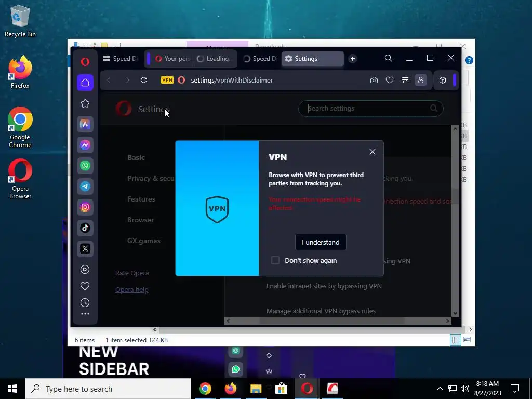Viewport: 532px width, 399px height.
Task: Open Bookmarks star in Opera sidebar
Action: (85, 103)
